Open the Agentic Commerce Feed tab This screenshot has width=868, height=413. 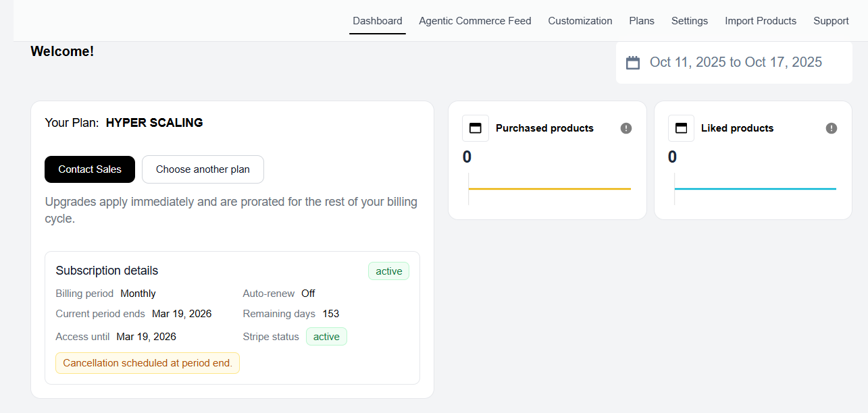(x=475, y=21)
